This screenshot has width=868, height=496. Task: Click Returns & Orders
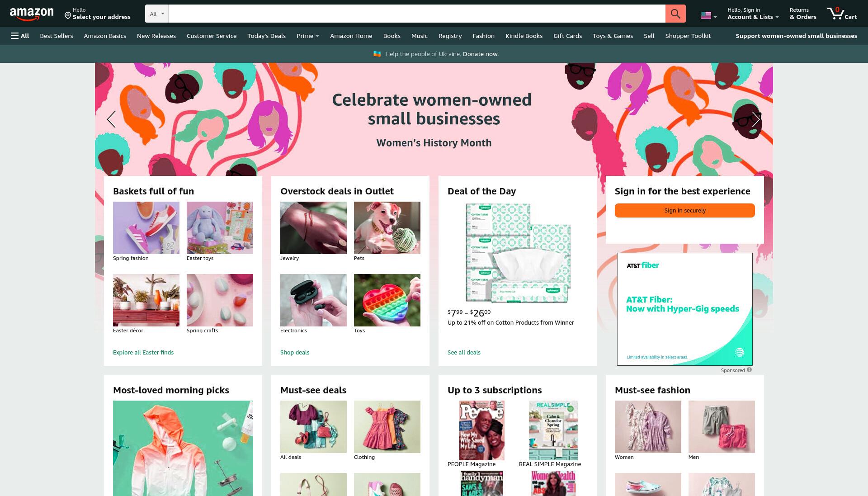803,14
